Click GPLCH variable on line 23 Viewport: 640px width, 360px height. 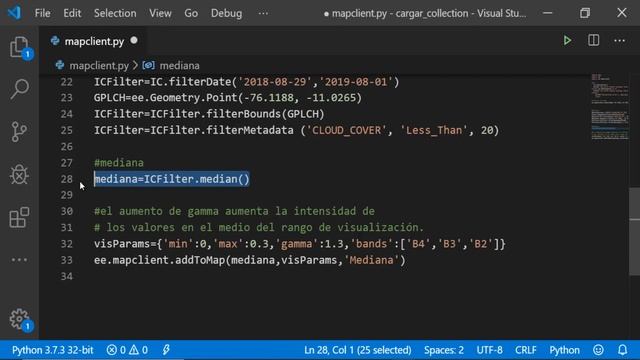point(109,98)
